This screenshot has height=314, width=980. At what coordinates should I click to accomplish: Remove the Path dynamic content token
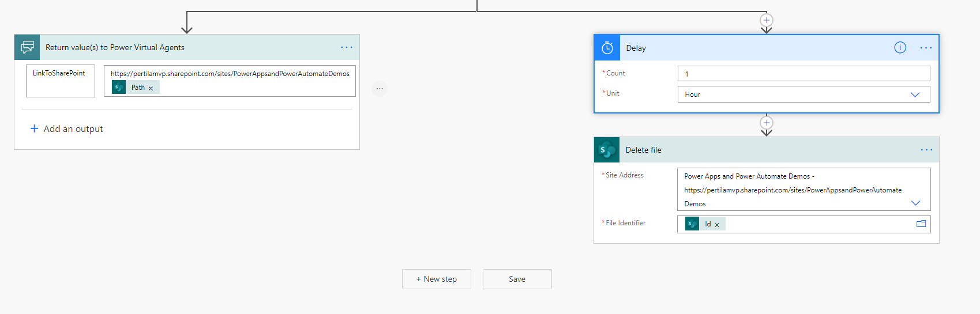[151, 88]
